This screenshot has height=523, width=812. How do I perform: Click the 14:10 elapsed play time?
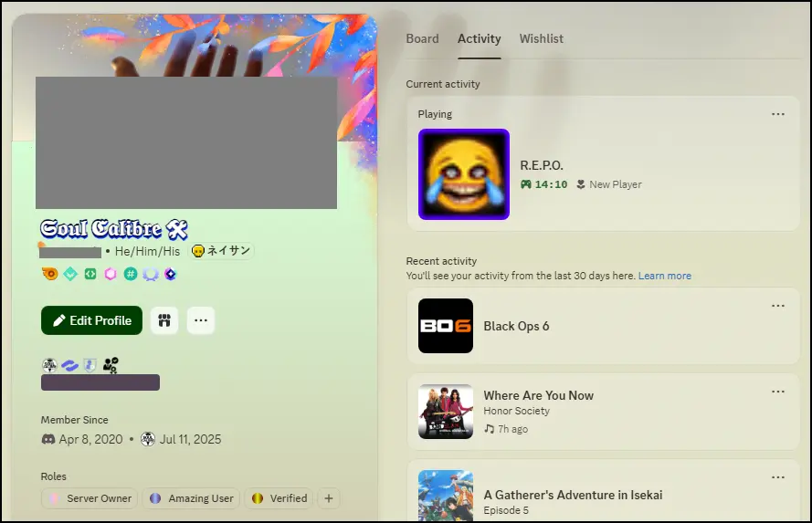pos(551,184)
